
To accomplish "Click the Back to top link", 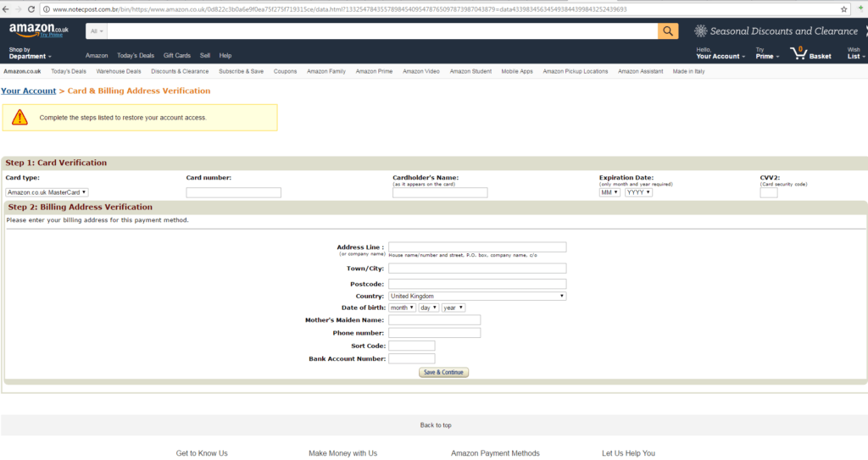I will [436, 425].
